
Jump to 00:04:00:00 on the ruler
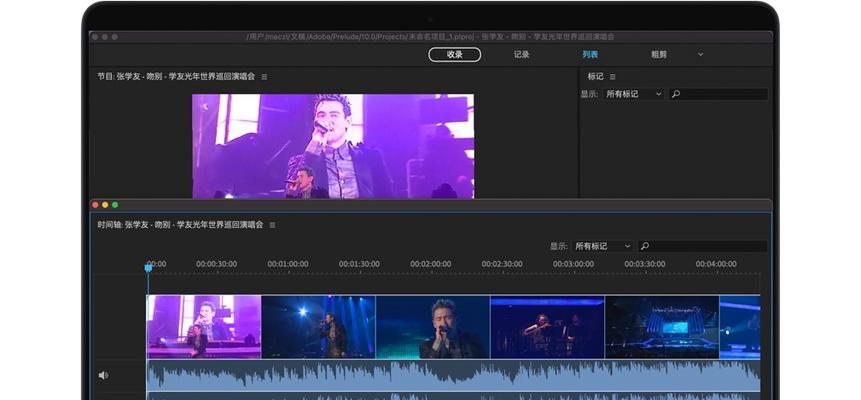coord(716,264)
